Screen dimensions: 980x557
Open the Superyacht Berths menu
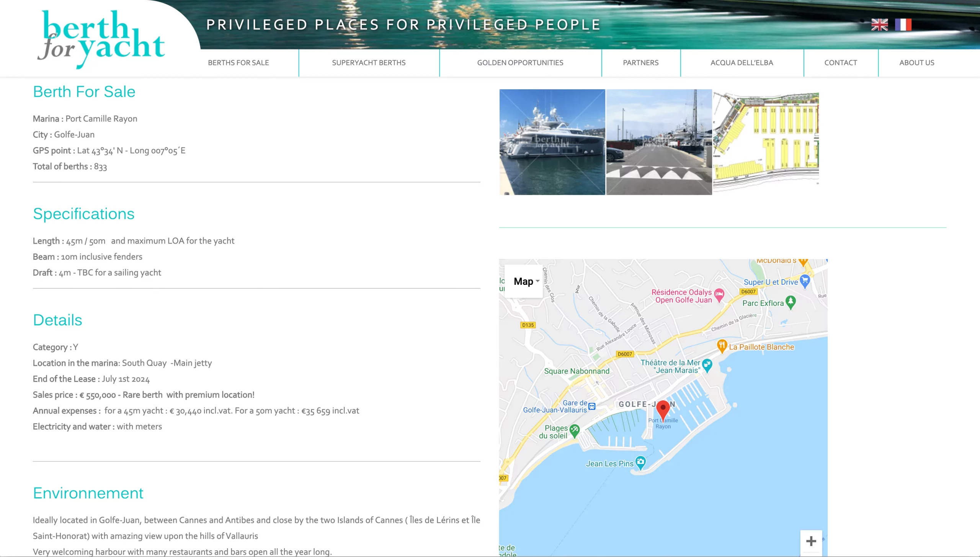click(369, 63)
